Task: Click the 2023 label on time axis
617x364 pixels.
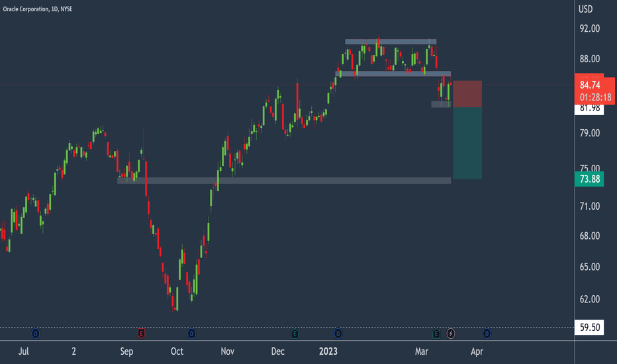Action: (328, 351)
